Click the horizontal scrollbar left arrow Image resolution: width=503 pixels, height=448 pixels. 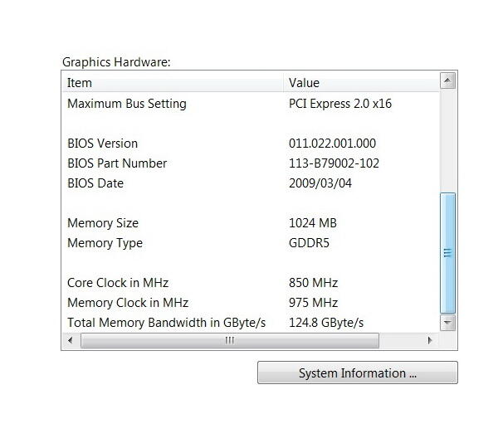[71, 340]
